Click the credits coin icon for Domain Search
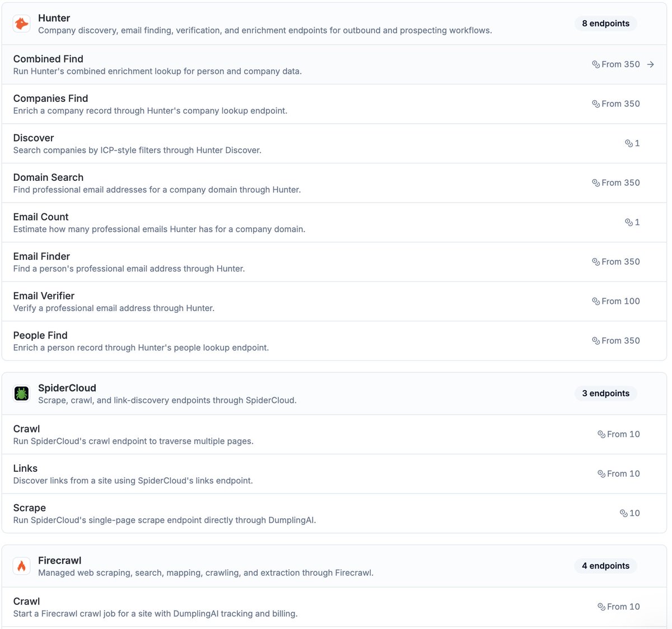Image resolution: width=672 pixels, height=629 pixels. pyautogui.click(x=596, y=182)
